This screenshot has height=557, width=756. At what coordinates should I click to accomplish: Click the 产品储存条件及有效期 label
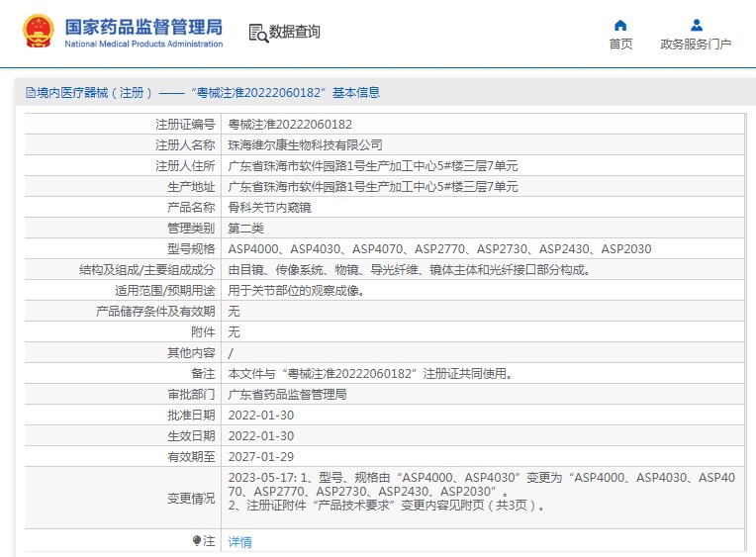[x=155, y=311]
